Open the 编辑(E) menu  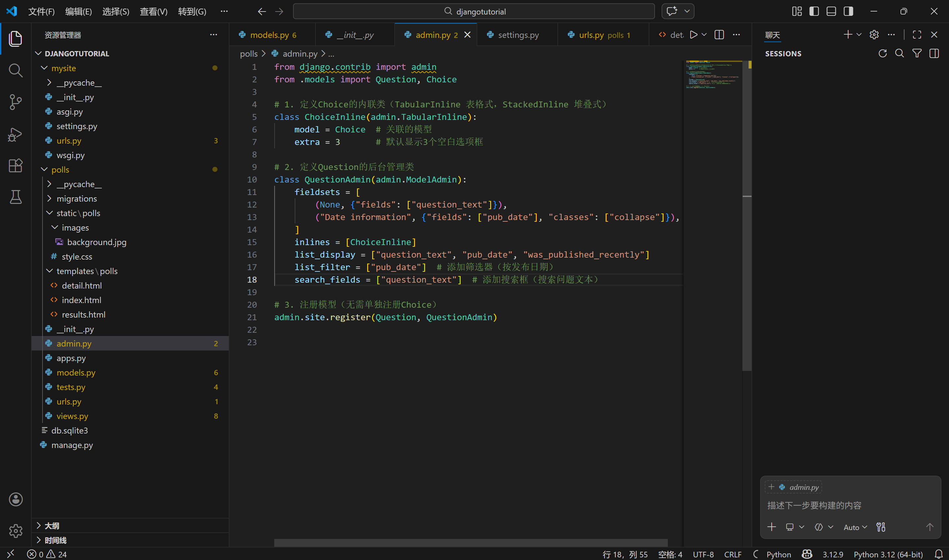78,11
